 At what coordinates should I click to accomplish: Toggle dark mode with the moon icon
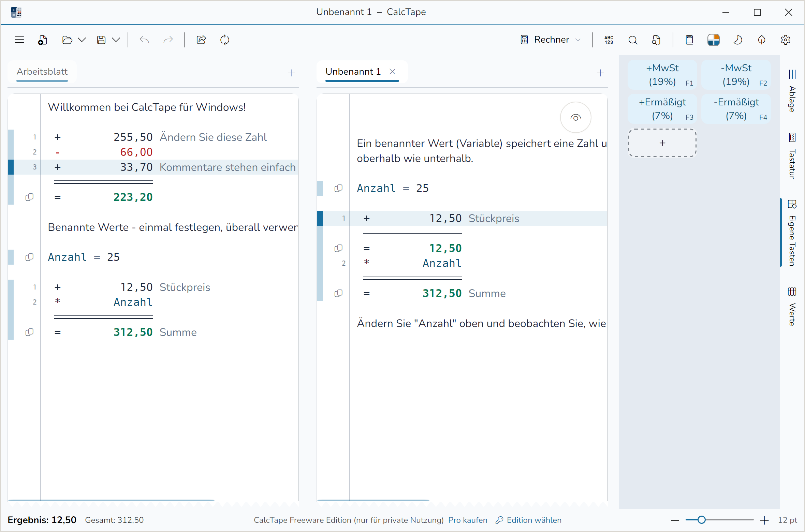pyautogui.click(x=737, y=40)
